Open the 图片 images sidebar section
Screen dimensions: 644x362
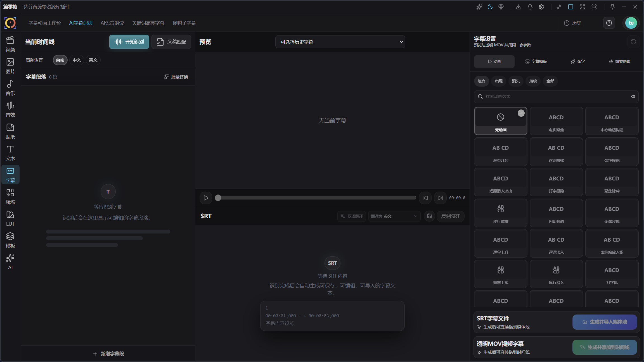click(x=10, y=66)
